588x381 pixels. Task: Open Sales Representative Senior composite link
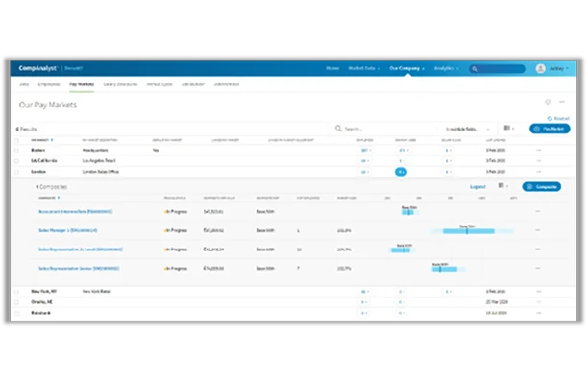(79, 269)
